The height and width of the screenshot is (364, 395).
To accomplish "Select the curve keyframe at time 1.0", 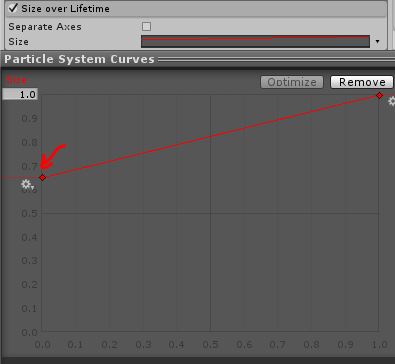I will click(379, 96).
